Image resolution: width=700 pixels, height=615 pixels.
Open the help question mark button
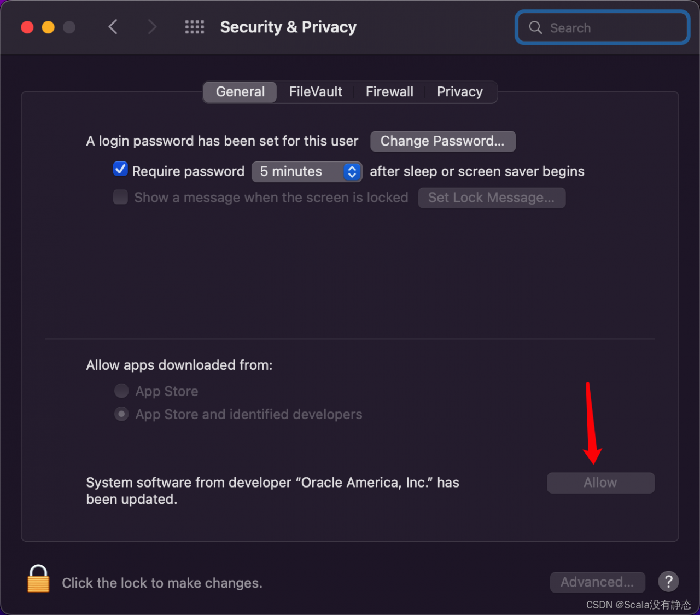point(668,582)
